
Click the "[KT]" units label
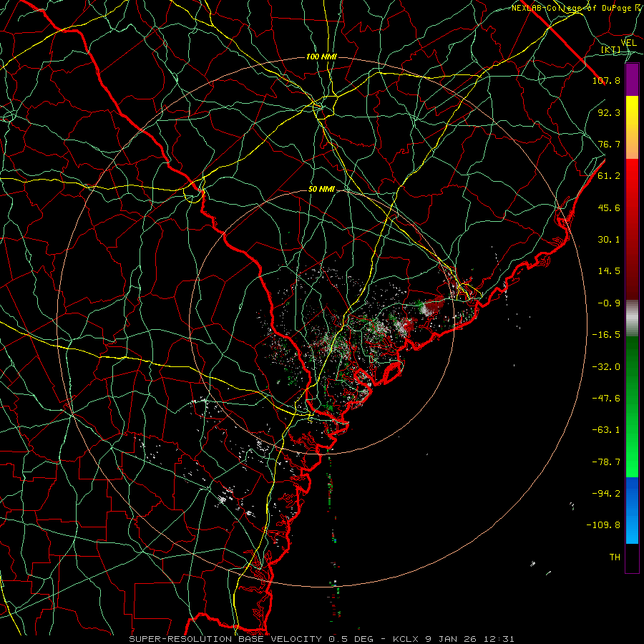[x=611, y=50]
